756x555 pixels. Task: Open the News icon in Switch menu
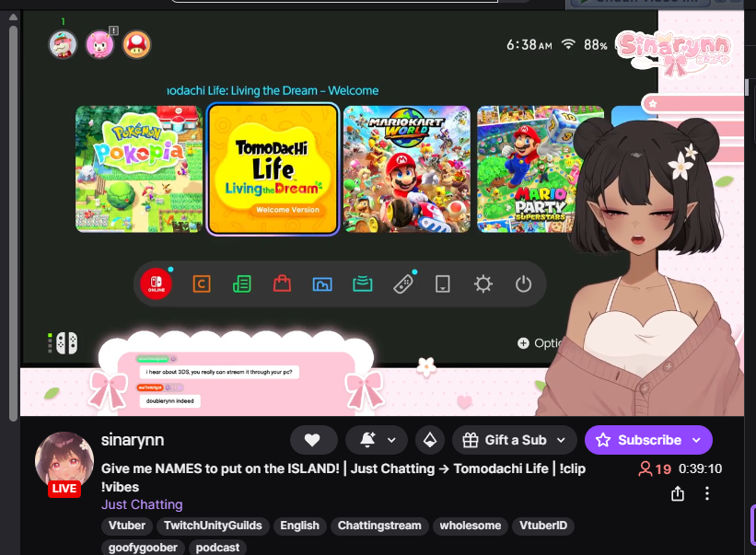[241, 283]
